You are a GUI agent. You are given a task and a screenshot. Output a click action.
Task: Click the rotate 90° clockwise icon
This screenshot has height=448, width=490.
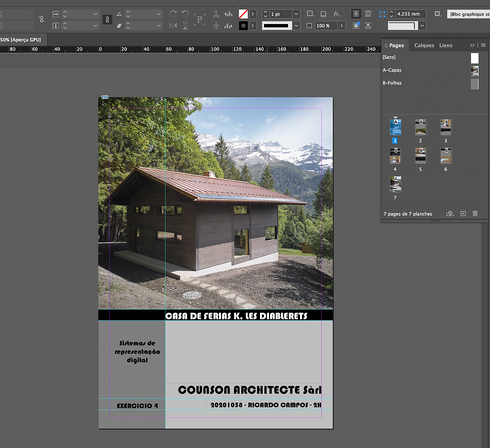coord(173,14)
